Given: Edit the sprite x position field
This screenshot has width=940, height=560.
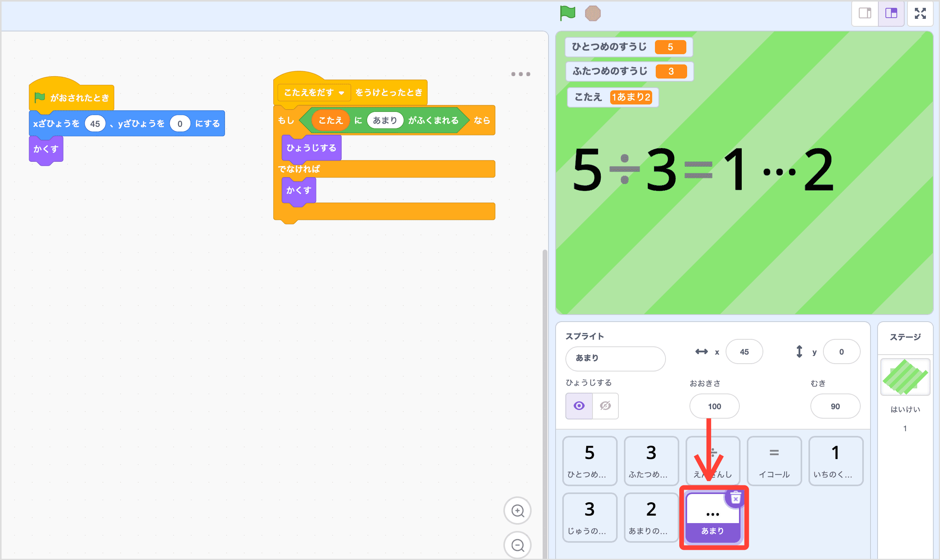Looking at the screenshot, I should tap(744, 352).
